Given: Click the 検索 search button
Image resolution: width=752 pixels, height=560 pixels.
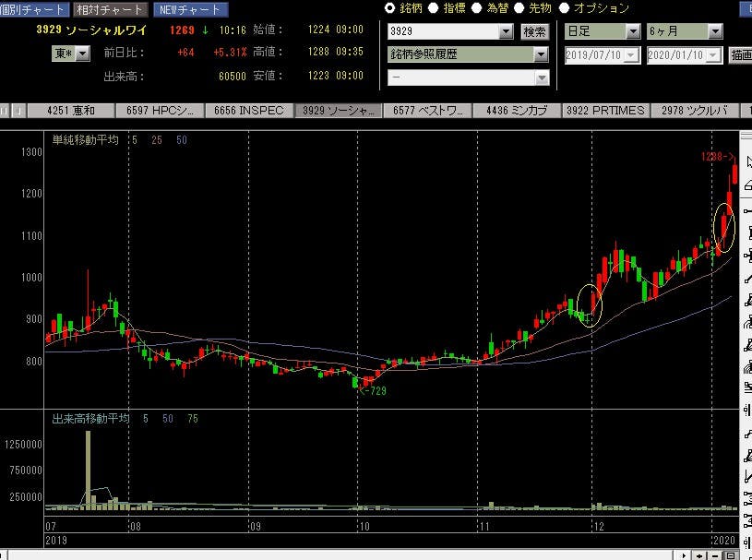Looking at the screenshot, I should (534, 31).
